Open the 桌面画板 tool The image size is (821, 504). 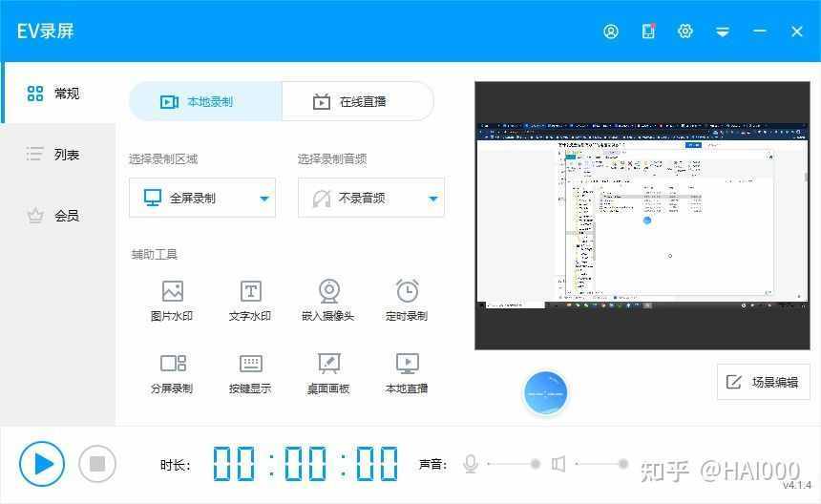click(328, 373)
